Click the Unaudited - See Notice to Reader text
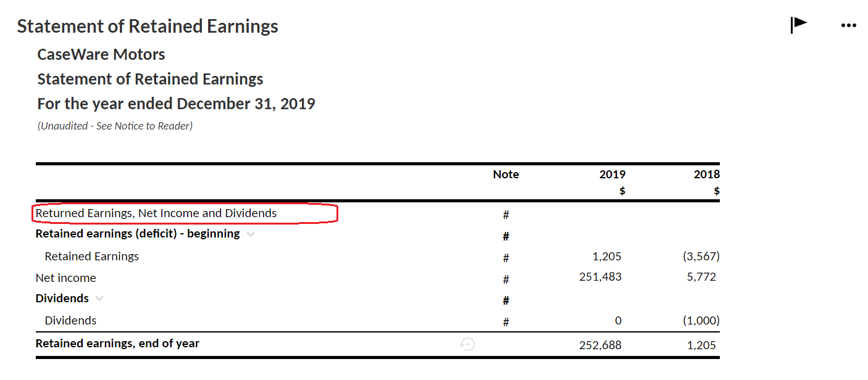Screen dimensions: 868x380 coord(115,126)
